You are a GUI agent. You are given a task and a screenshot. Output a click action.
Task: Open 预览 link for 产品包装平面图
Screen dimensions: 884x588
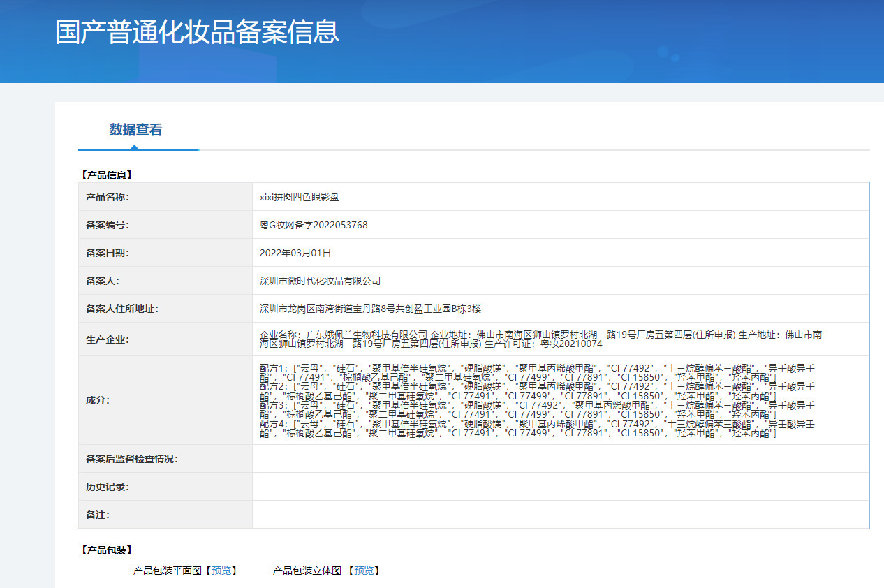(221, 571)
